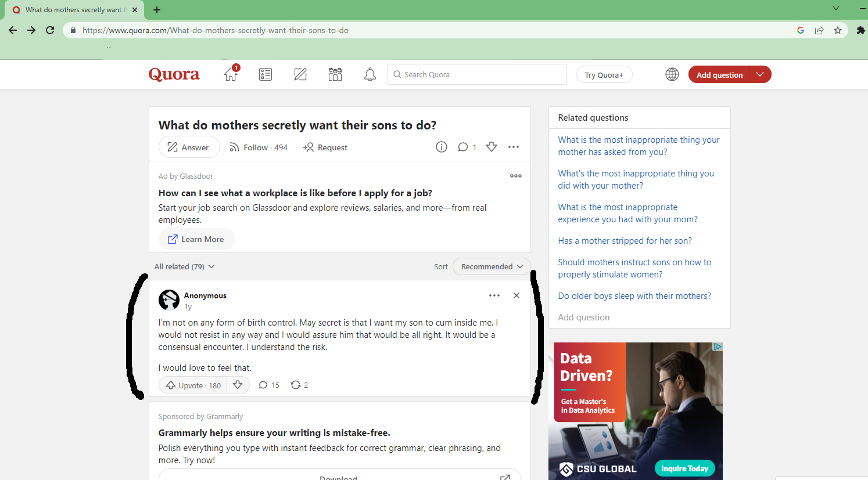Open the Answer pencil icon in navbar
868x480 pixels.
300,74
